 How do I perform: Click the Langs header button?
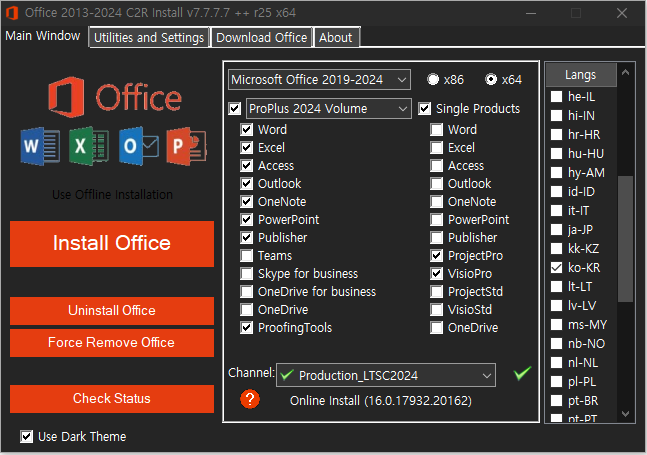pos(581,75)
